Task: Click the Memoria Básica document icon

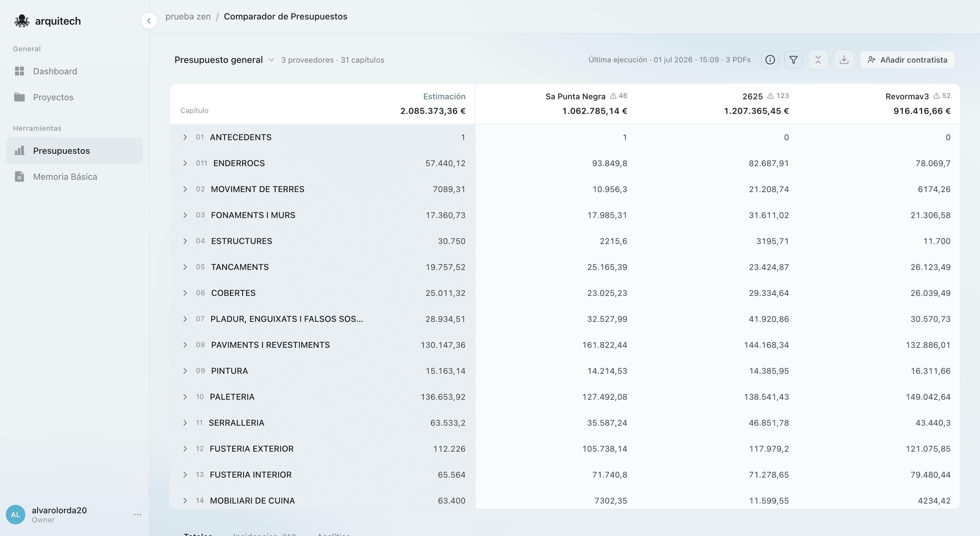Action: [x=19, y=177]
